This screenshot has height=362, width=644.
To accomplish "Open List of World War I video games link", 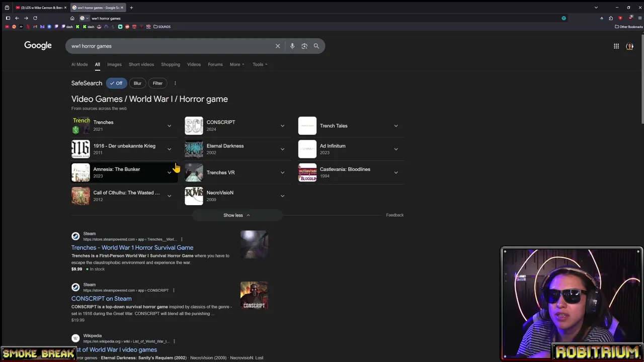I will tap(114, 349).
